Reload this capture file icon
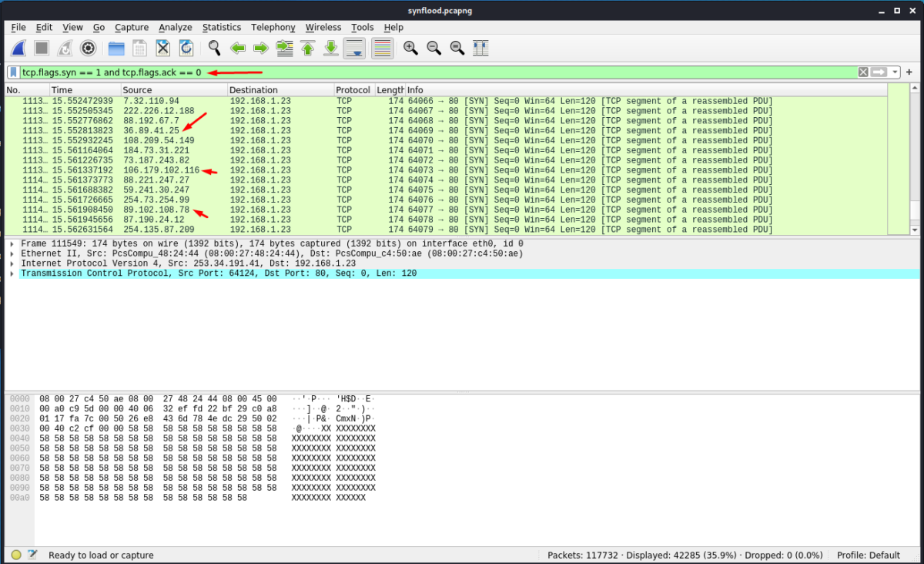924x564 pixels. pyautogui.click(x=186, y=48)
